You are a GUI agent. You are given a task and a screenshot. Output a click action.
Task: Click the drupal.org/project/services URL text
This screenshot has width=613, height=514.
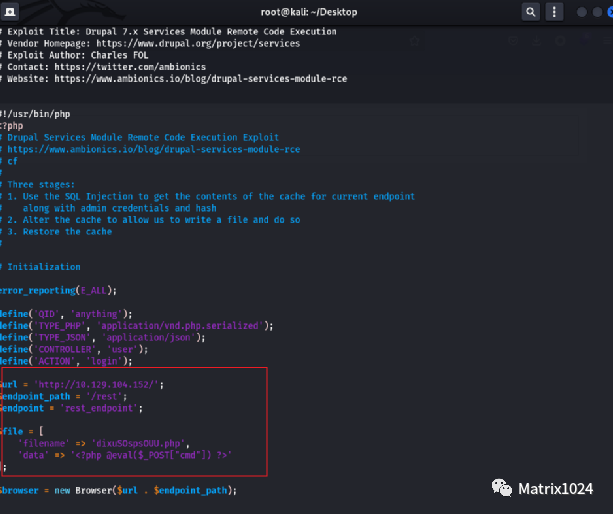[x=198, y=43]
